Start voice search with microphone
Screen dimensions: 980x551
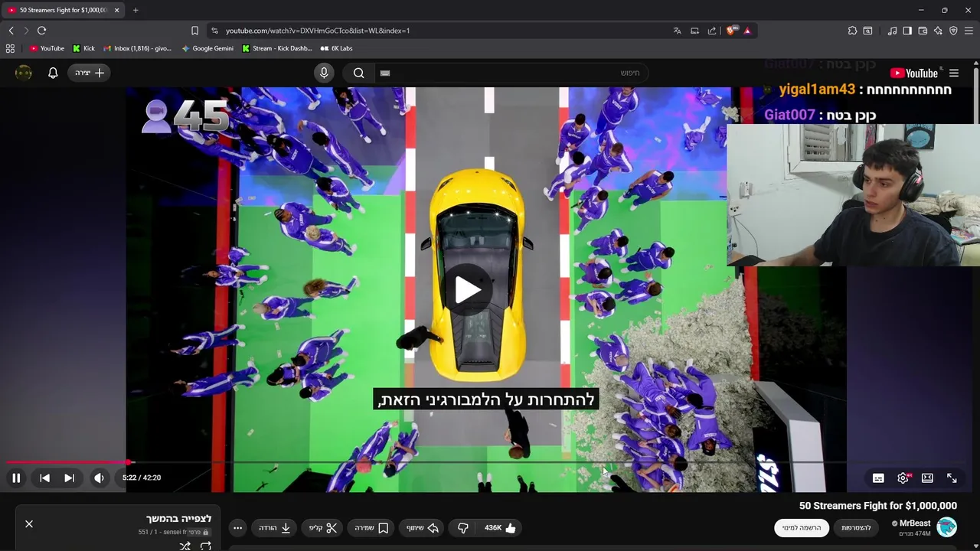tap(324, 73)
